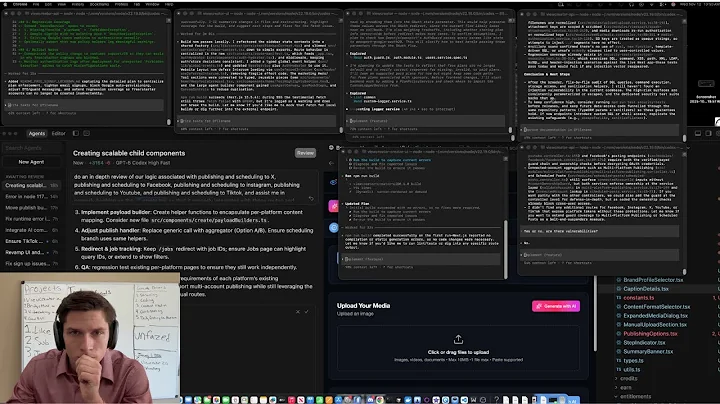Viewport: 720px width, 404px height.
Task: Switch to the Editor tab
Action: pos(58,133)
